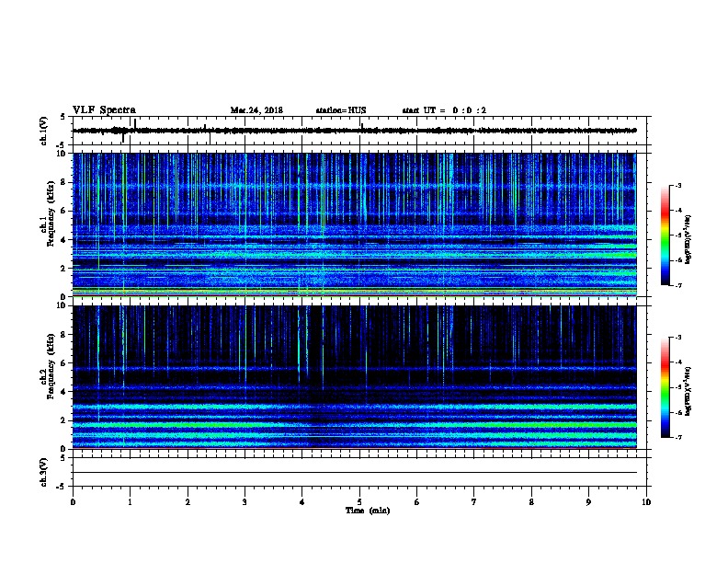Click the "-7" label on ch.1 color bar

point(677,285)
